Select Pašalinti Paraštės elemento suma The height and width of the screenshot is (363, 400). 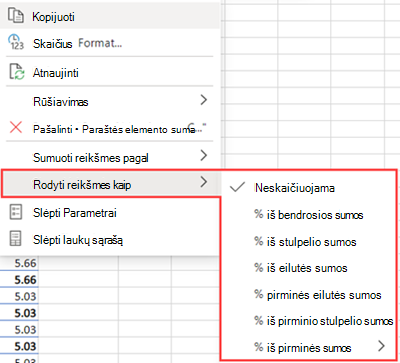[x=110, y=128]
